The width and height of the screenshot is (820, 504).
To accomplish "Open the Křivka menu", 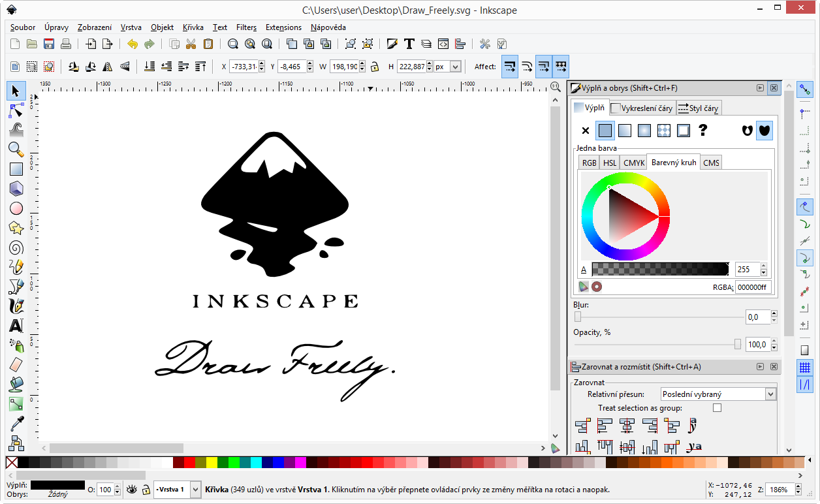I will [x=193, y=27].
